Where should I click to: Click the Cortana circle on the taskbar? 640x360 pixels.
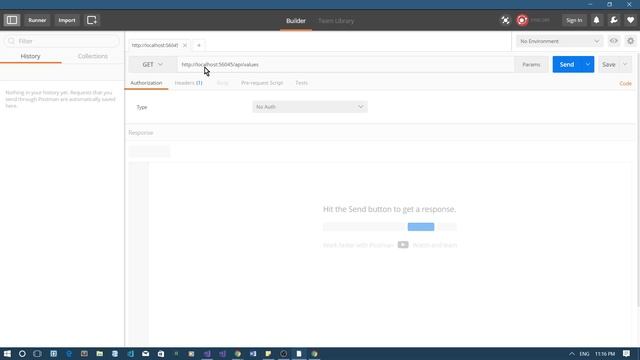[22, 353]
